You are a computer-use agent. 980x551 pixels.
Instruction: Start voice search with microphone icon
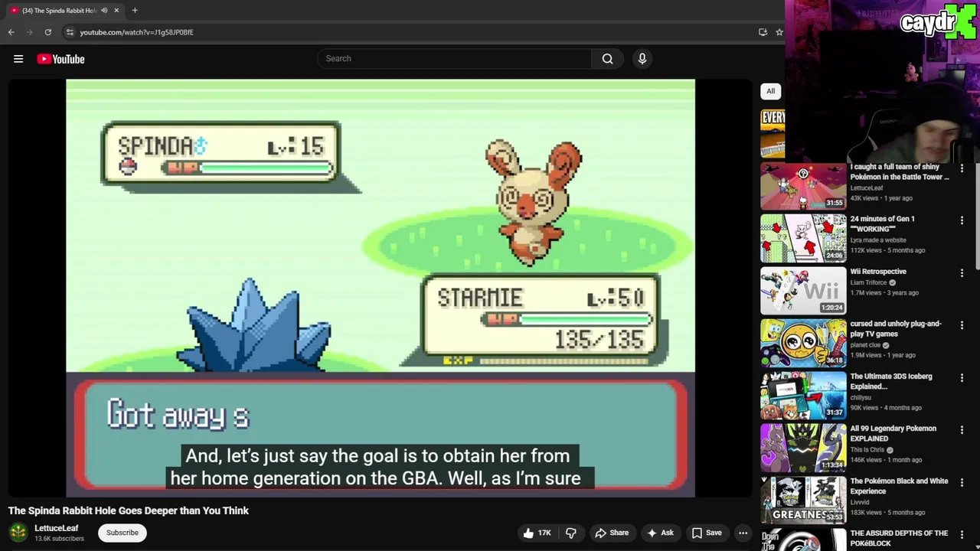pos(642,59)
